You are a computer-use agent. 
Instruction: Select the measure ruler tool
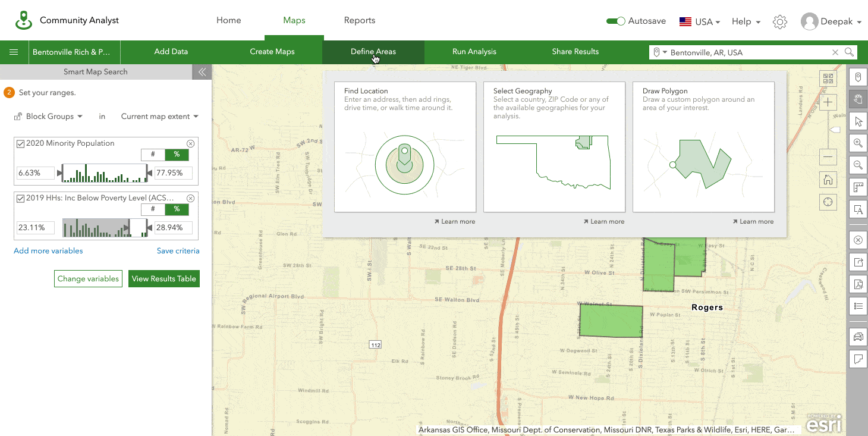coord(858,187)
